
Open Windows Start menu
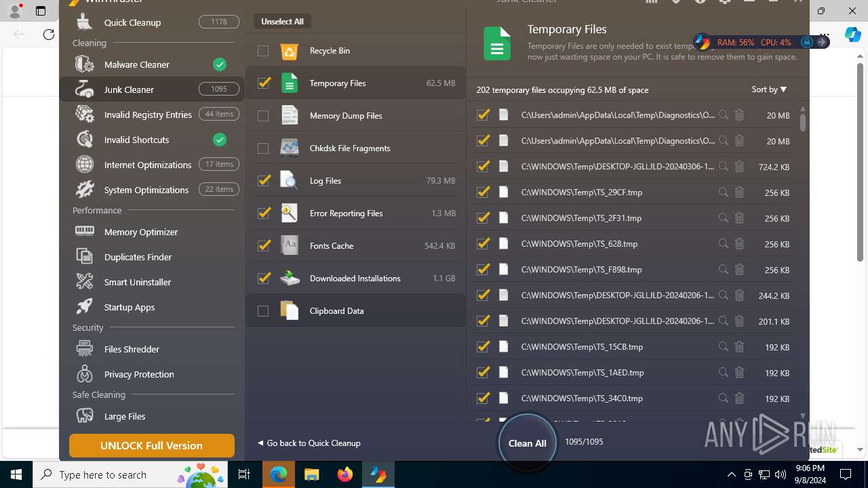point(16,474)
